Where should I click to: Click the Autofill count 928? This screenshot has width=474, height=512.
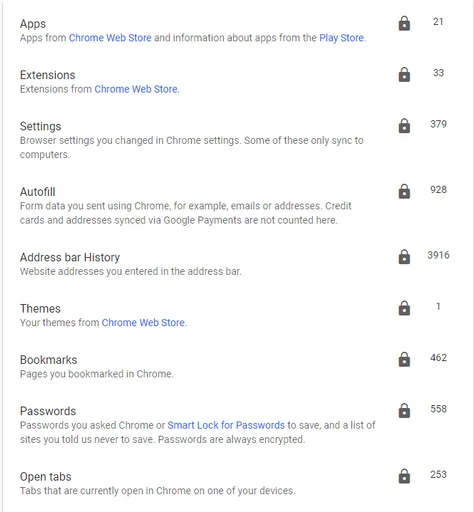tap(438, 190)
